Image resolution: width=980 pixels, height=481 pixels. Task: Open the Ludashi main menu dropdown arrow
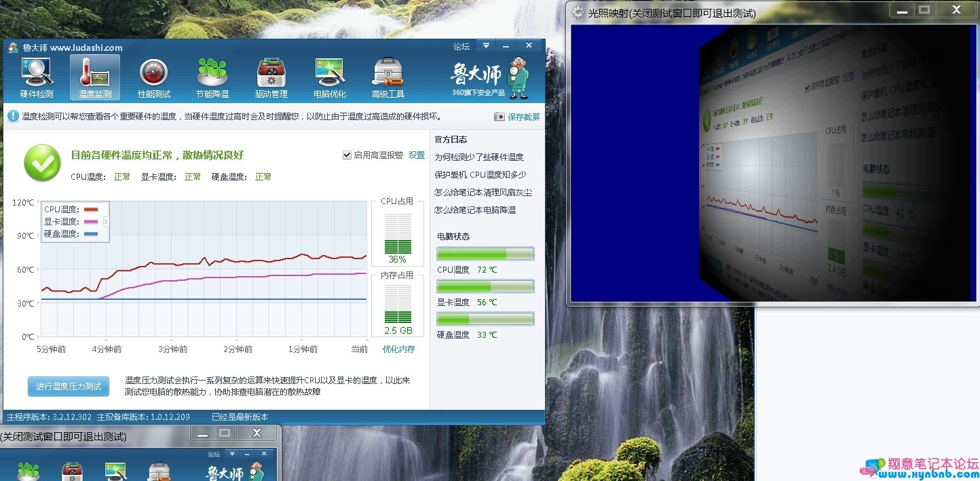tap(486, 45)
